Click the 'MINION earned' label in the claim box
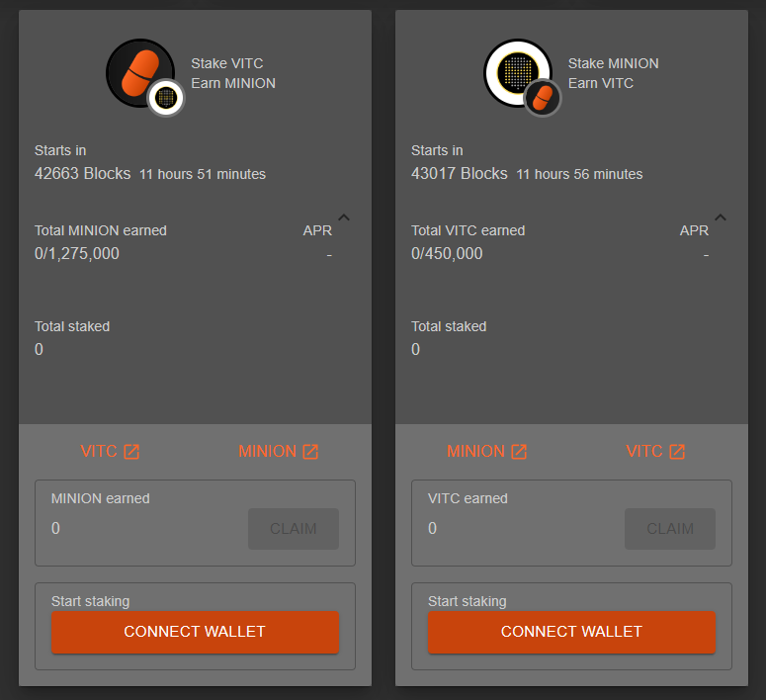 [x=101, y=498]
